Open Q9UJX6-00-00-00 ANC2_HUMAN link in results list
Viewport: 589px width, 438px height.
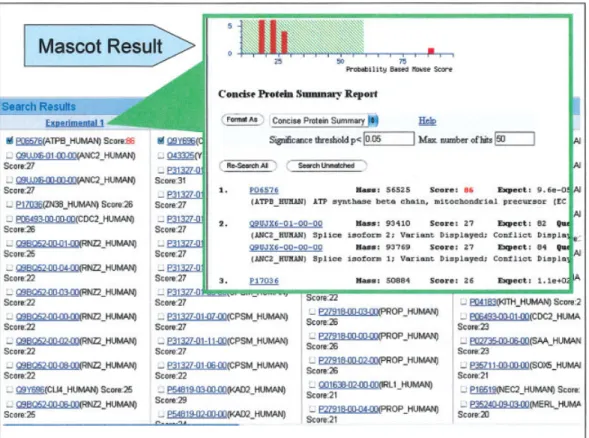click(x=46, y=180)
